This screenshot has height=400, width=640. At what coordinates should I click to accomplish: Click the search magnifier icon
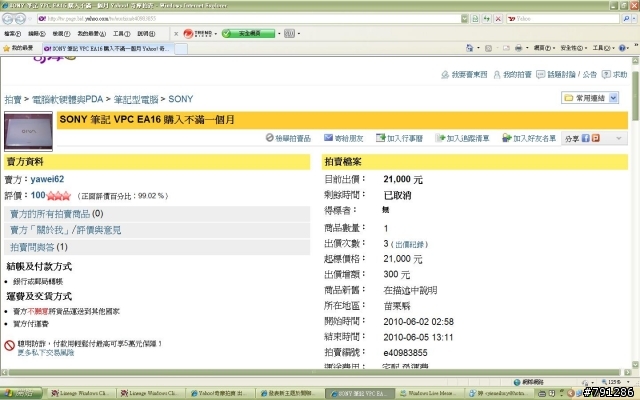[626, 19]
